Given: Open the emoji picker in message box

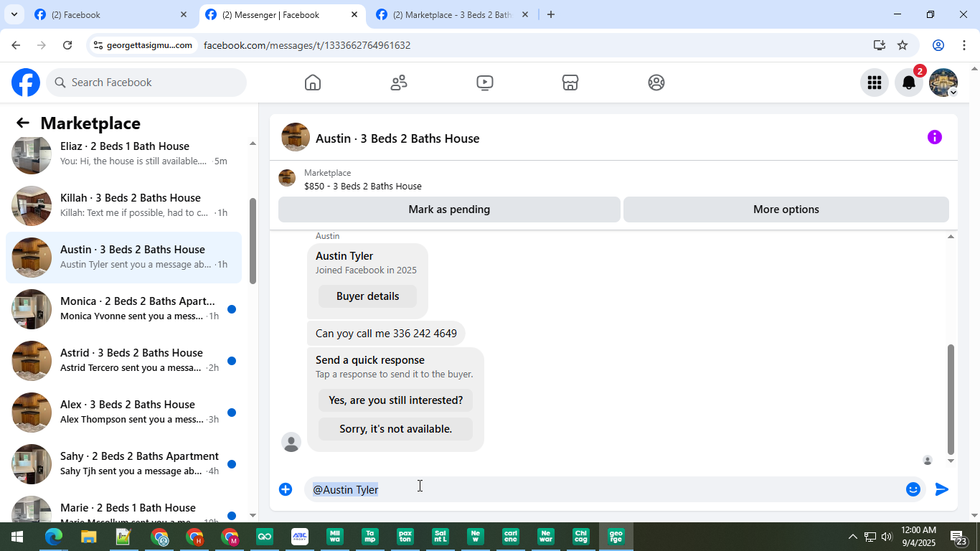Looking at the screenshot, I should 913,489.
